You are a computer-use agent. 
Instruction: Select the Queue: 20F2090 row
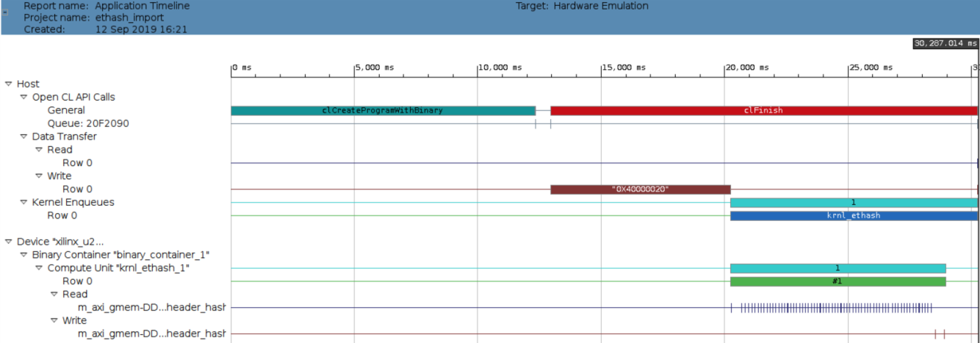(88, 124)
